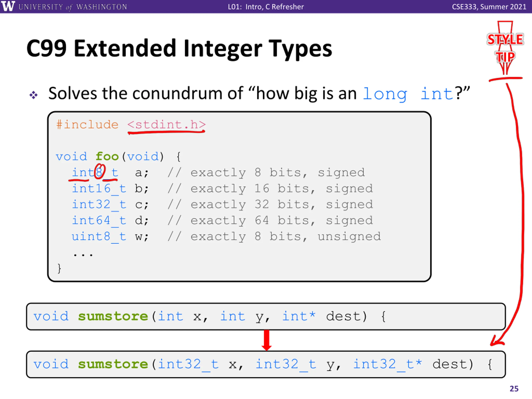Click the L01: Intro, C Refresher header title

266,7
